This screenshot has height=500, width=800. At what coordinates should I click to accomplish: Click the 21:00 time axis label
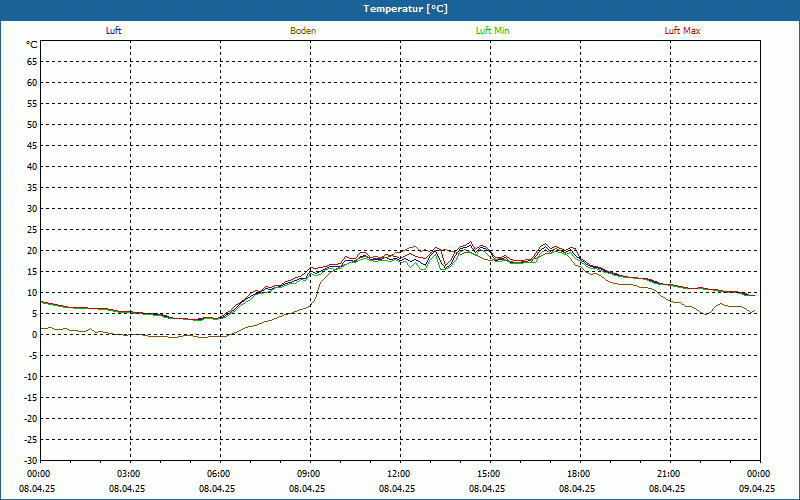point(668,474)
